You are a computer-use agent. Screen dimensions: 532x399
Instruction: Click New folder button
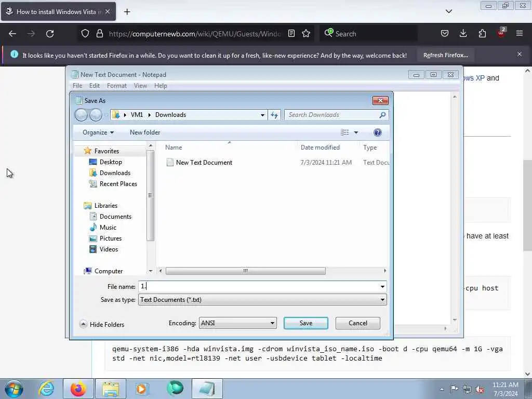[145, 132]
